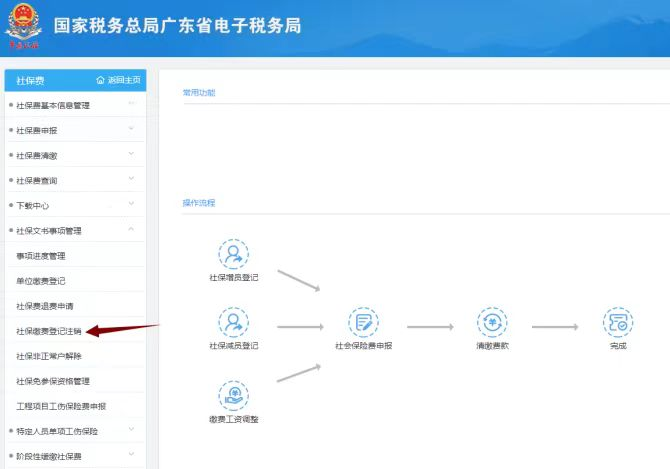The height and width of the screenshot is (469, 670).
Task: Click the 常用功能 section heading
Action: pos(199,92)
